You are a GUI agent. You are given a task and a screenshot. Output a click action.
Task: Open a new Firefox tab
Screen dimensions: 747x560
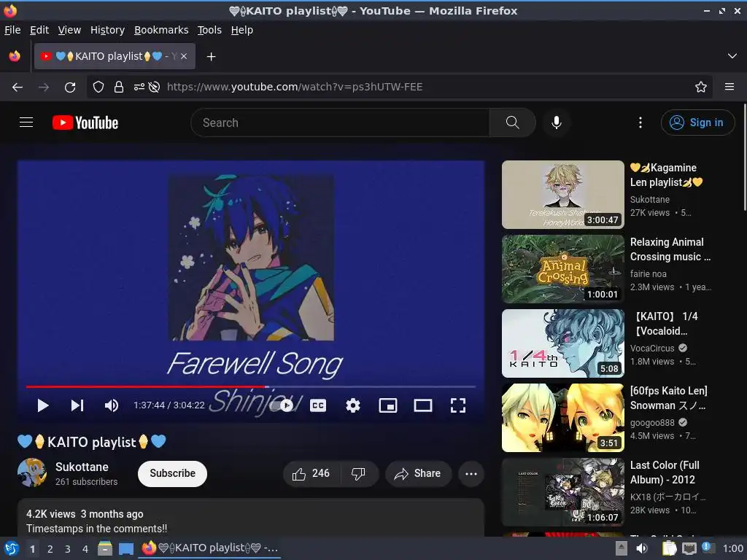(x=211, y=57)
